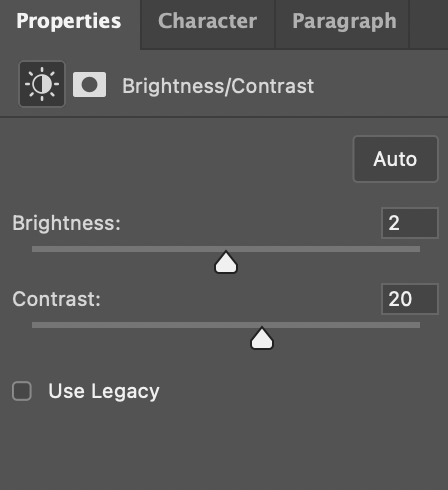Image resolution: width=448 pixels, height=490 pixels.
Task: Focus the Brightness value field
Action: tap(410, 223)
